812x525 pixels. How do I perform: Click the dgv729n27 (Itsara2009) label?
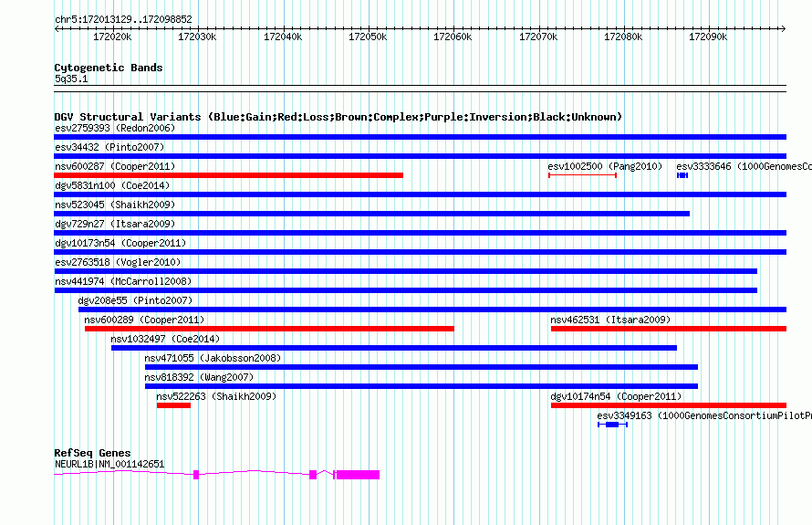(x=115, y=224)
